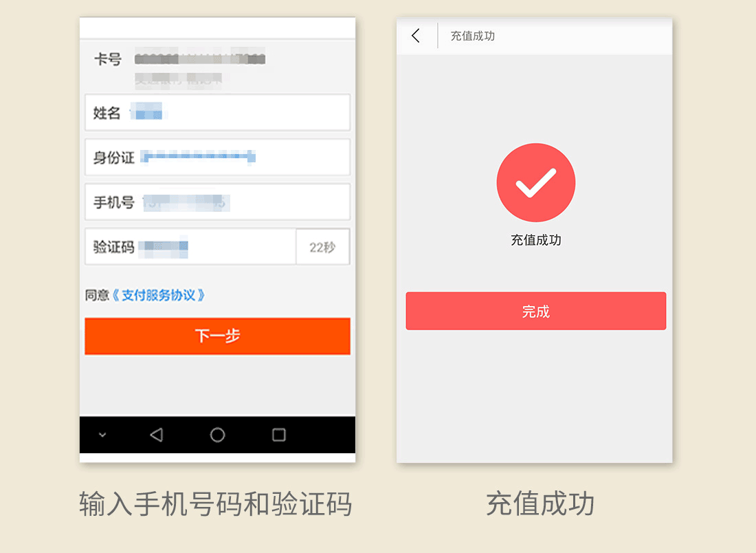Image resolution: width=756 pixels, height=553 pixels.
Task: Focus the 验证码 input field
Action: point(190,247)
